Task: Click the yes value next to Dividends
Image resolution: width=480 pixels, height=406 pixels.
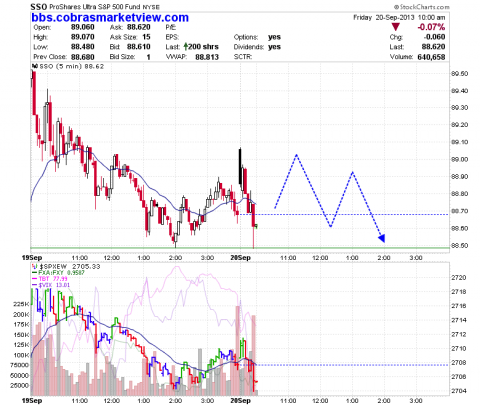Action: pos(274,47)
